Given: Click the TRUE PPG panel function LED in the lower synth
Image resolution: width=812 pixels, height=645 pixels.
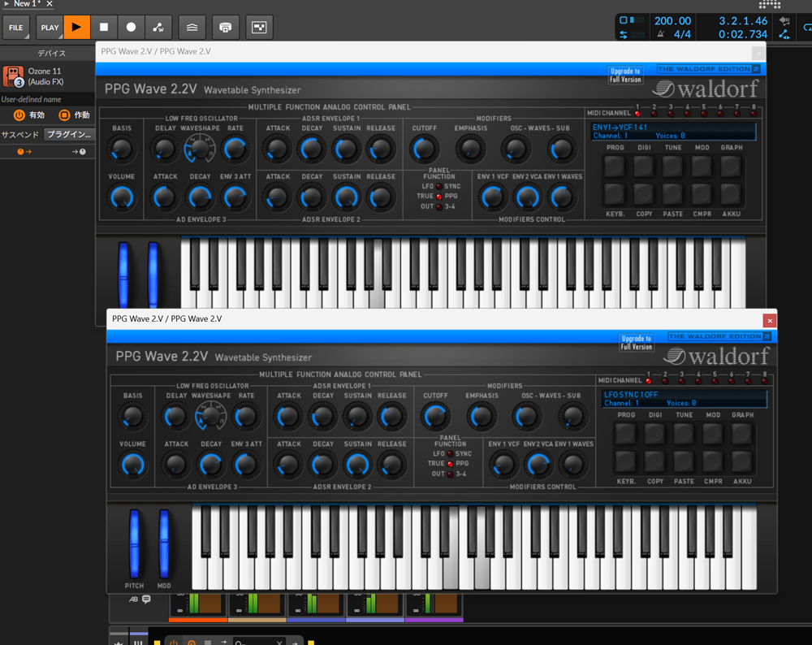Looking at the screenshot, I should click(x=450, y=464).
